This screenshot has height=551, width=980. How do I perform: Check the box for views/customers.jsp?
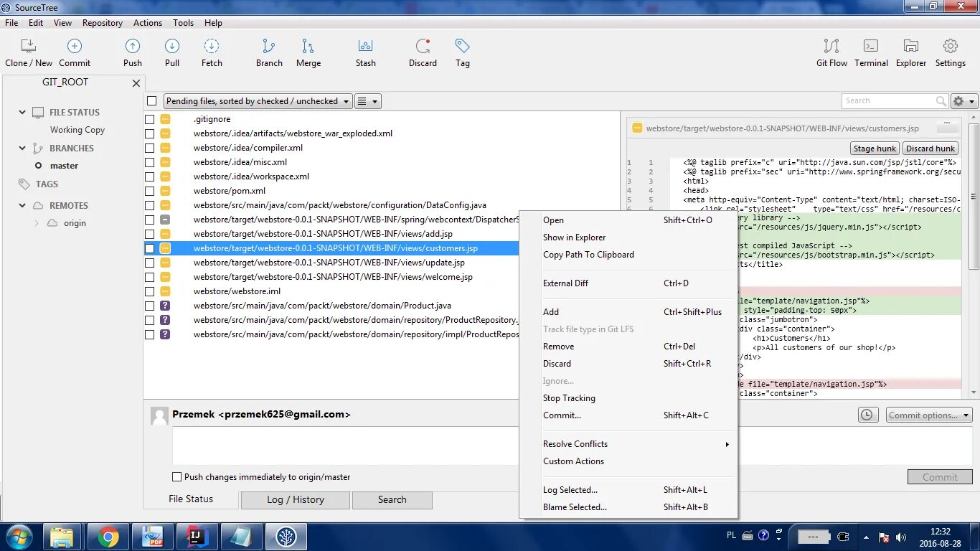(150, 248)
